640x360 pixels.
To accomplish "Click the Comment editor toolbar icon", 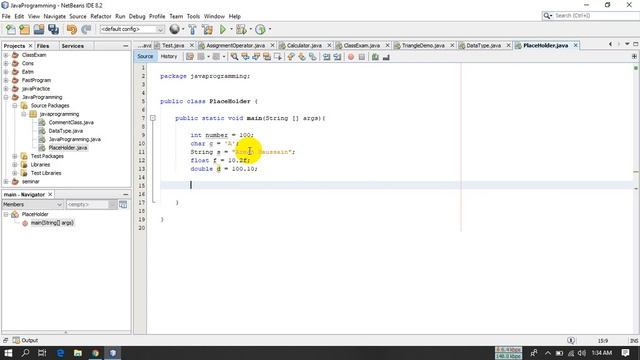I will (375, 57).
